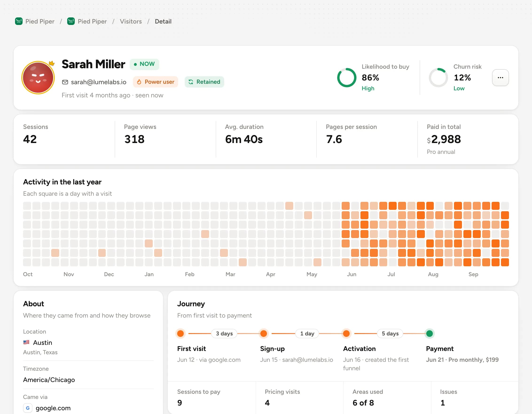
Task: Click sarah@lumelabs.io email address
Action: tap(99, 82)
